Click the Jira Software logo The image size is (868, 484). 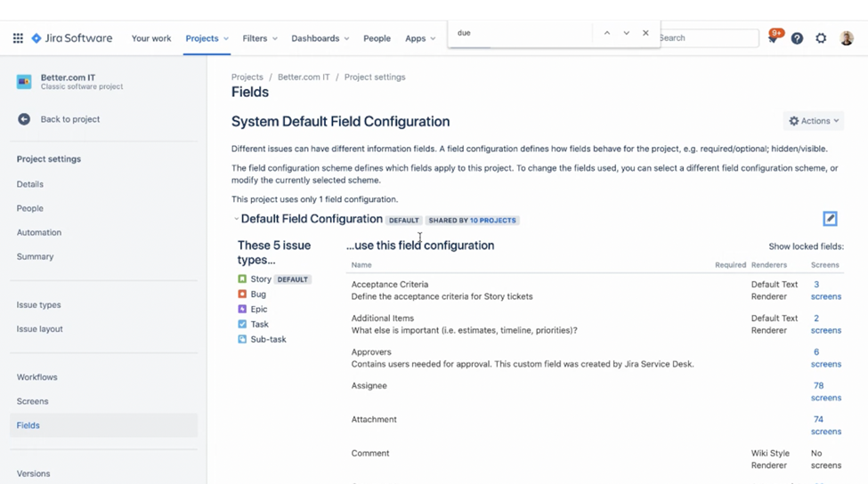pyautogui.click(x=72, y=38)
